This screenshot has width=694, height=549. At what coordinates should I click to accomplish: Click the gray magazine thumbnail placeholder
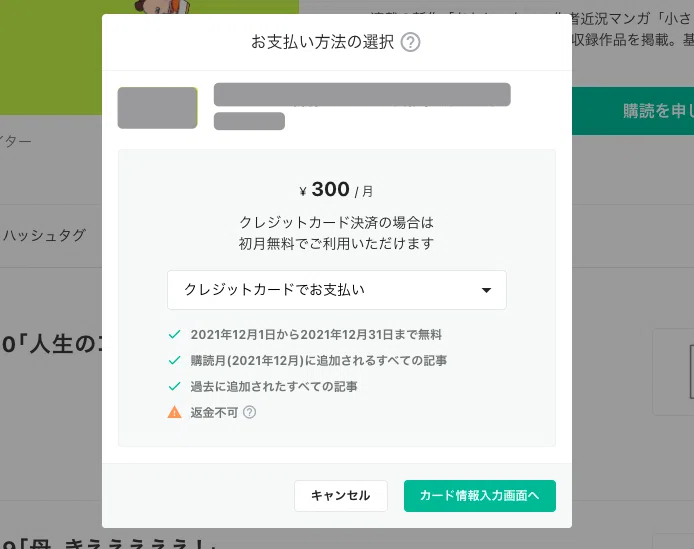(x=158, y=108)
